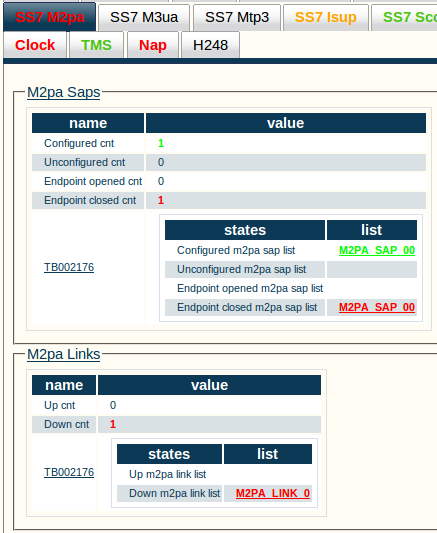Click TB002176 link in M2pa Saps table
437x533 pixels.
(69, 268)
